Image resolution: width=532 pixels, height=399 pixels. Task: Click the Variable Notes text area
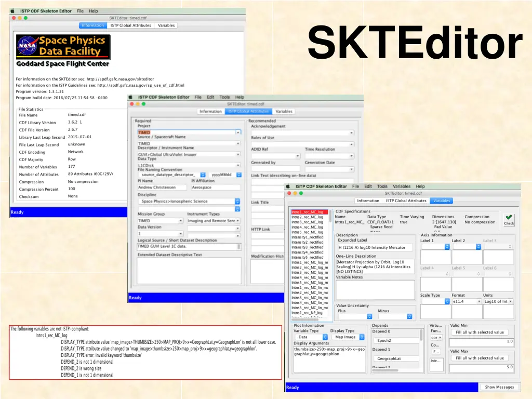375,290
